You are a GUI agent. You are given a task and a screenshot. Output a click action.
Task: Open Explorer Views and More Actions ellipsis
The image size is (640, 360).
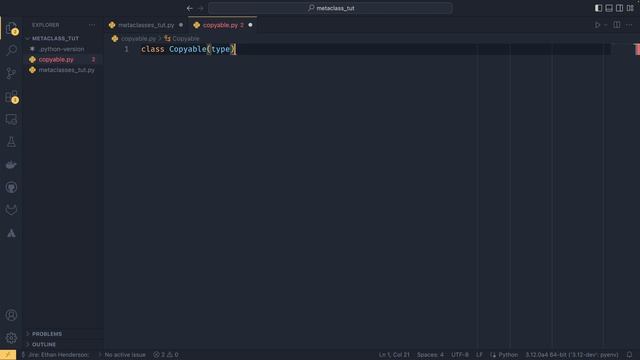point(92,25)
